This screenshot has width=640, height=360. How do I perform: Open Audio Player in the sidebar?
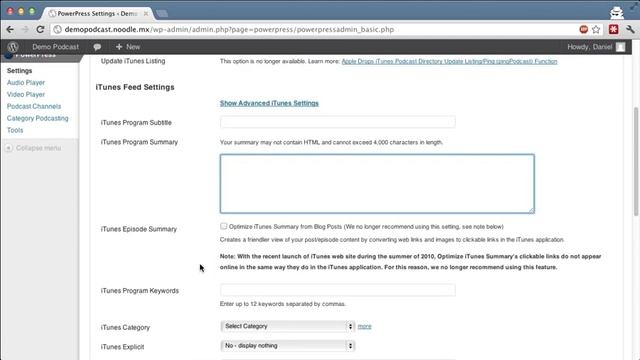(x=26, y=82)
